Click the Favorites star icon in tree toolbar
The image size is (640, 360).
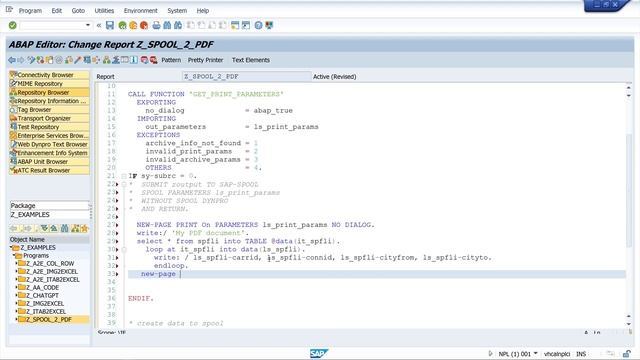[x=85, y=229]
